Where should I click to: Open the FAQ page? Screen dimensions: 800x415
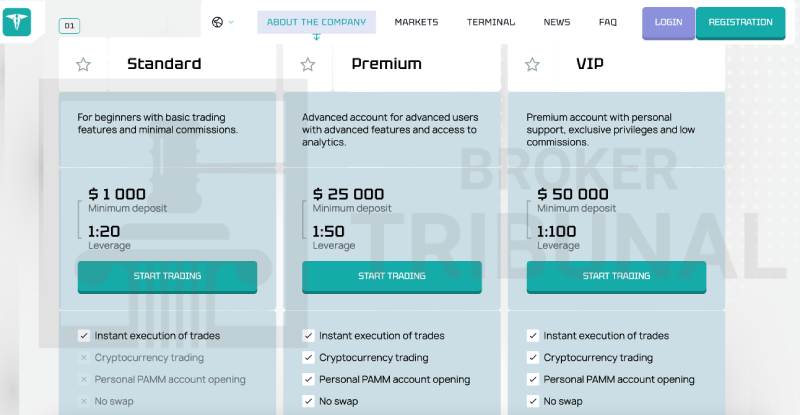tap(608, 22)
